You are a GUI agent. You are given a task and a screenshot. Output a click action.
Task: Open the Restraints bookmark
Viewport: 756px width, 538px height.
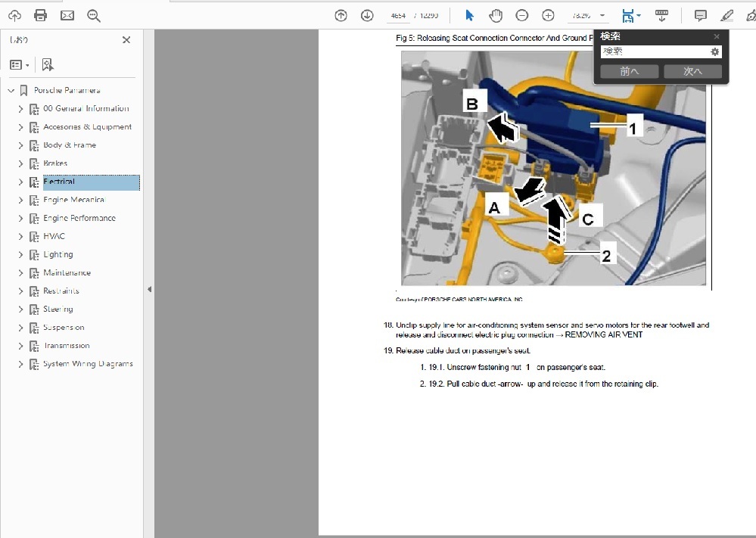click(61, 291)
